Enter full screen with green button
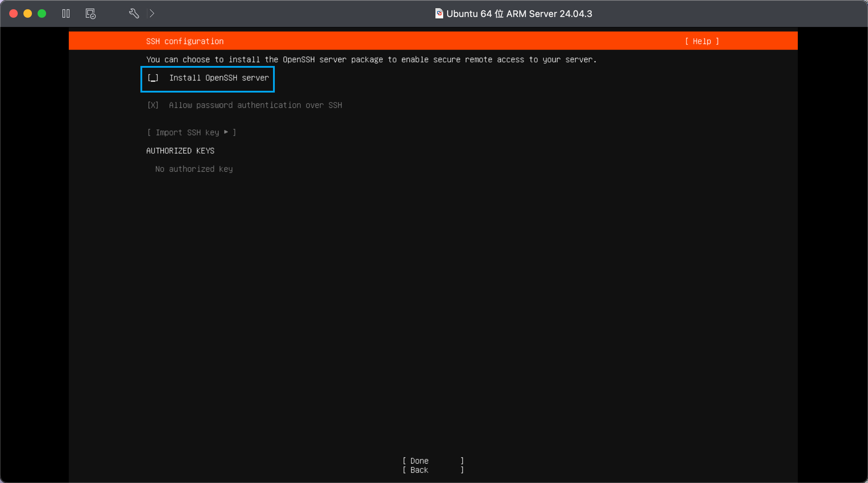Image resolution: width=868 pixels, height=483 pixels. click(x=42, y=13)
